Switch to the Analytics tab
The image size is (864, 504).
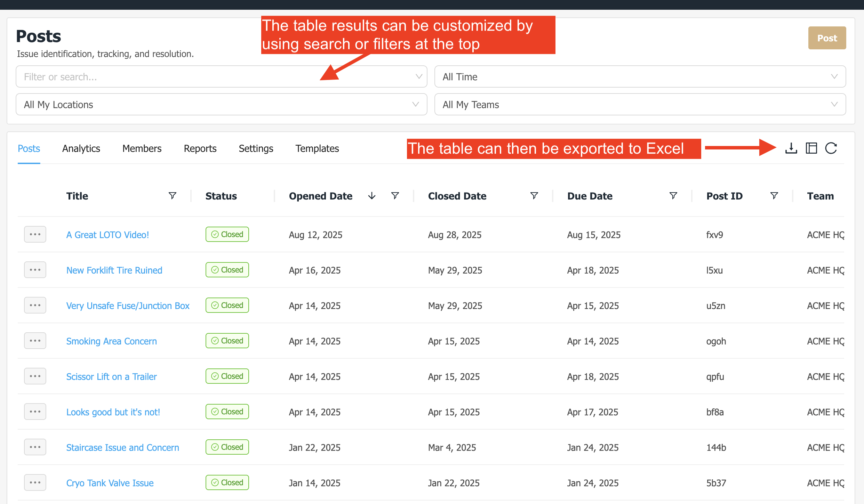(x=81, y=148)
